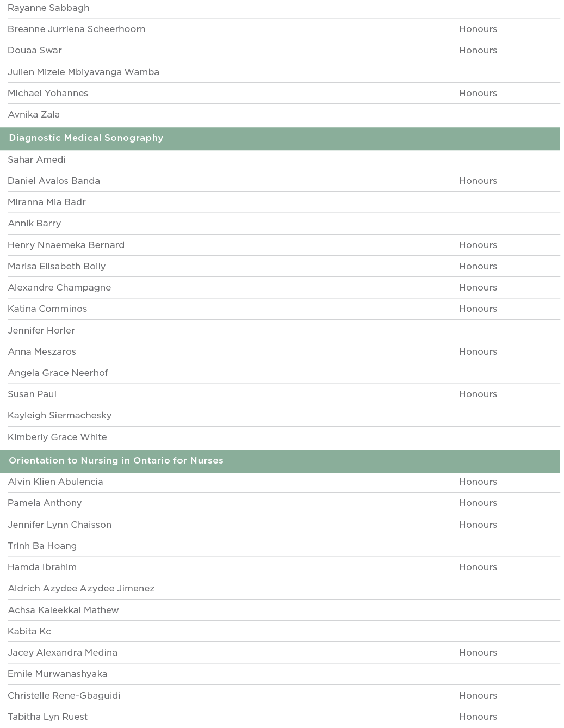Screen dimensions: 564x728
Task: Click the name Sahar Amedi
Action: coord(36,159)
